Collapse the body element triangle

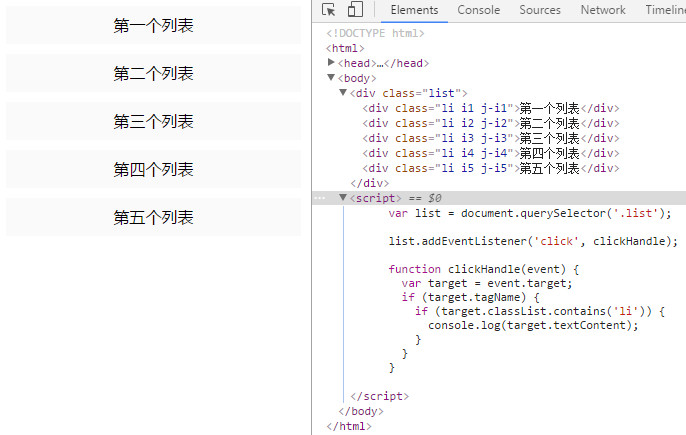tap(331, 77)
